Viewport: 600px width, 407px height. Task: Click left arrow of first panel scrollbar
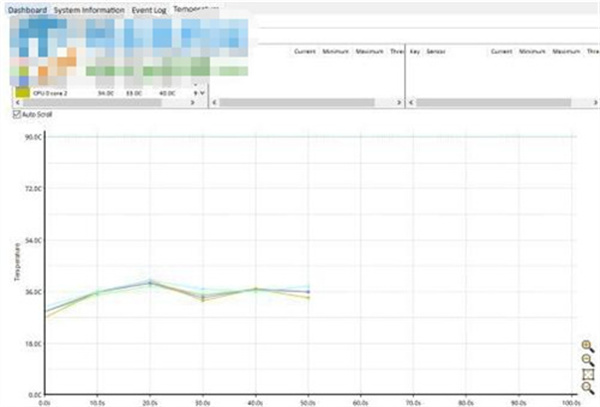pyautogui.click(x=17, y=103)
